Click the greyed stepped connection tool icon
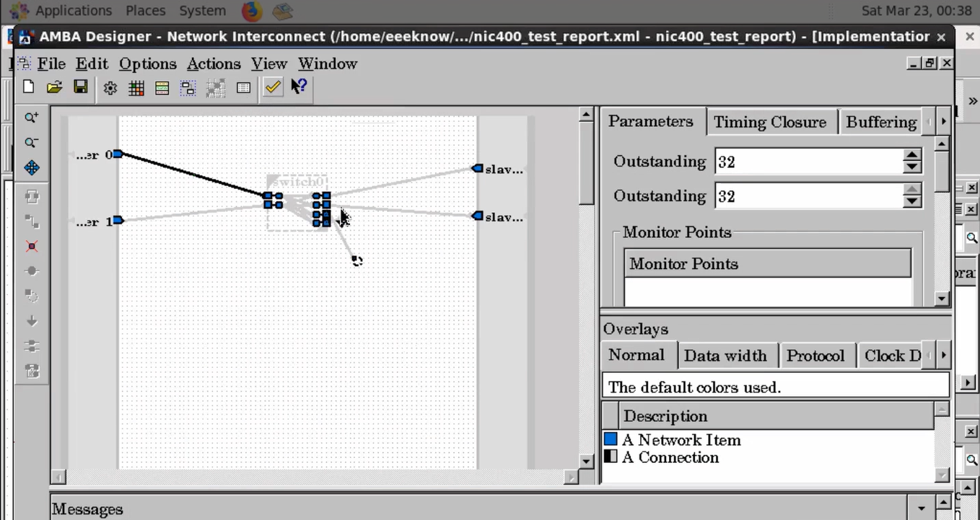Screen dimensions: 980x520 coord(32,221)
